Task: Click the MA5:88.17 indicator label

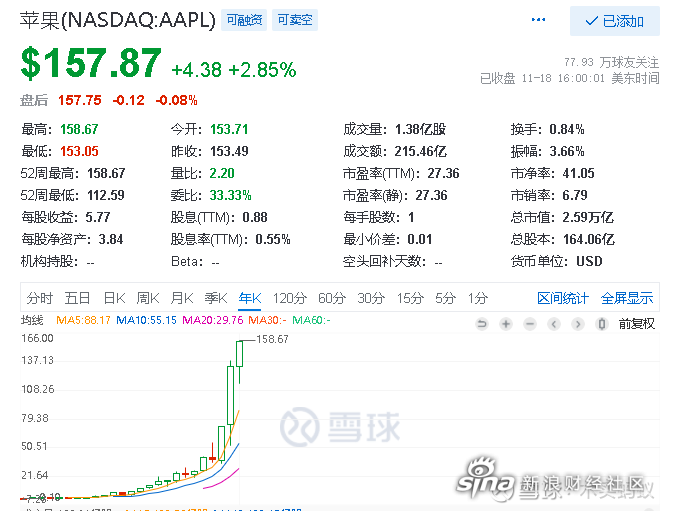Action: (x=83, y=320)
